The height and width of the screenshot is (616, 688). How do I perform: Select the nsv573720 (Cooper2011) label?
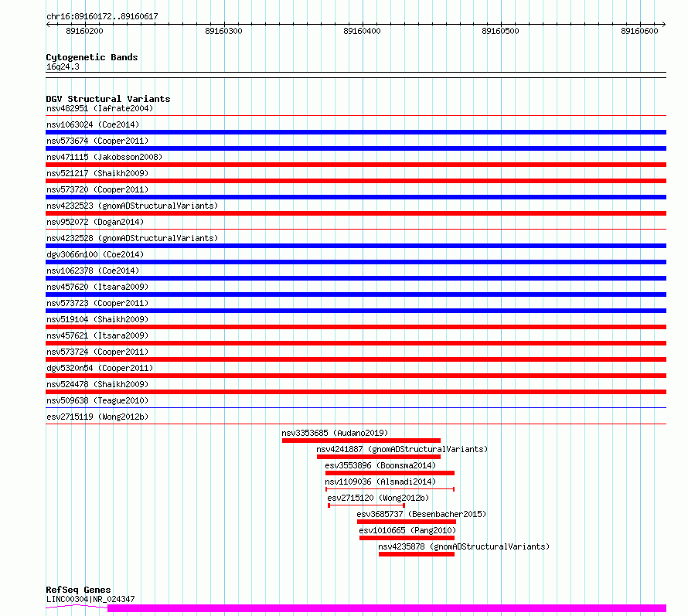pyautogui.click(x=97, y=189)
